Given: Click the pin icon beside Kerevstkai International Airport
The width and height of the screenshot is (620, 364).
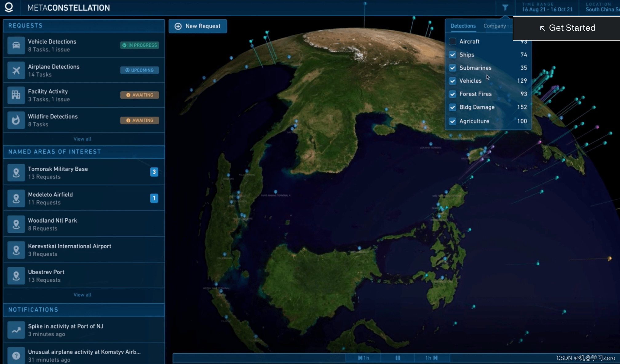Looking at the screenshot, I should tap(16, 250).
